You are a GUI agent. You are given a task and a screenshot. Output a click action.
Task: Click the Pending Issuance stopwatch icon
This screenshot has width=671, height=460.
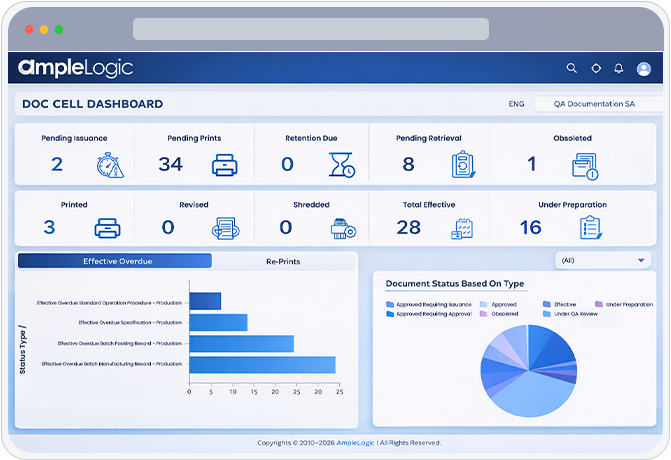coord(110,165)
